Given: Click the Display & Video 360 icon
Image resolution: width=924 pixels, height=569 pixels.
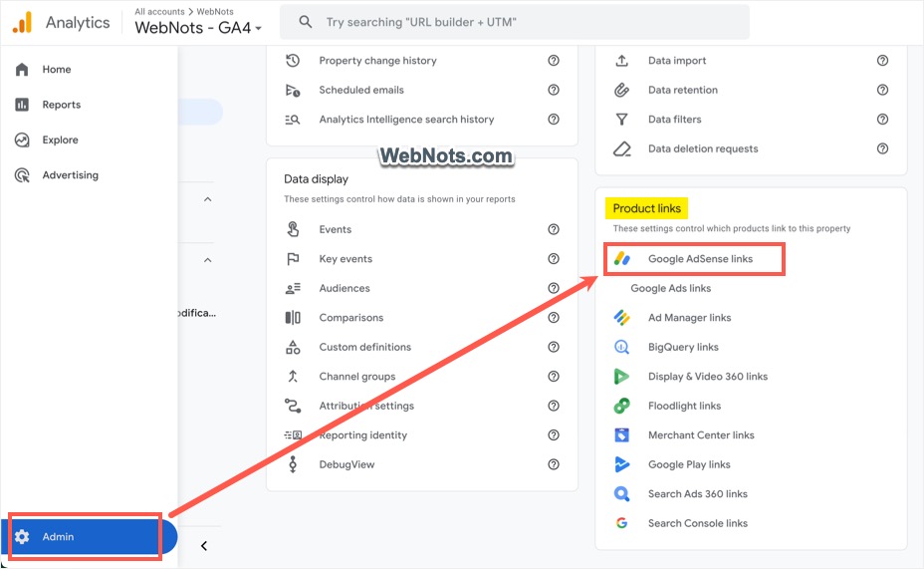Looking at the screenshot, I should [x=621, y=377].
